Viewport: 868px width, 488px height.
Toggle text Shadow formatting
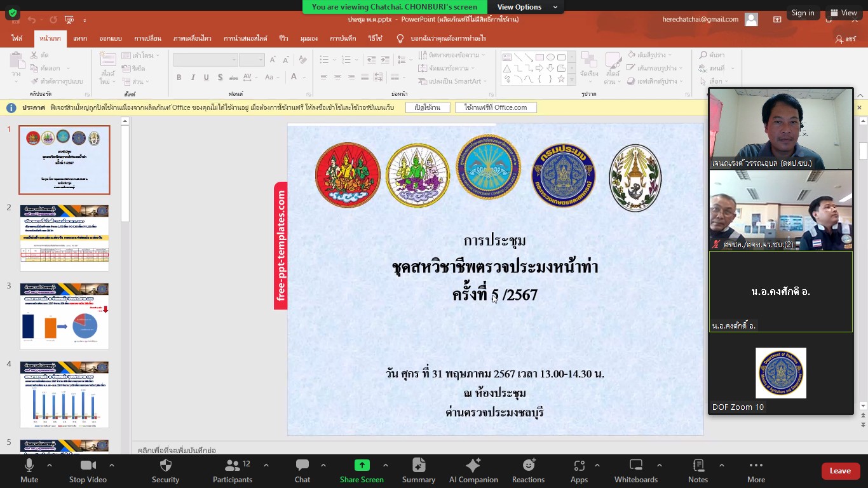(x=220, y=78)
